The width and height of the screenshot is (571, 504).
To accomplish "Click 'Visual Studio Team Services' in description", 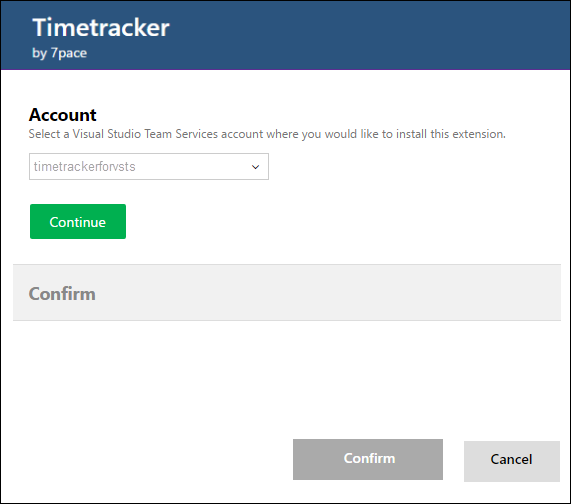I will 145,134.
